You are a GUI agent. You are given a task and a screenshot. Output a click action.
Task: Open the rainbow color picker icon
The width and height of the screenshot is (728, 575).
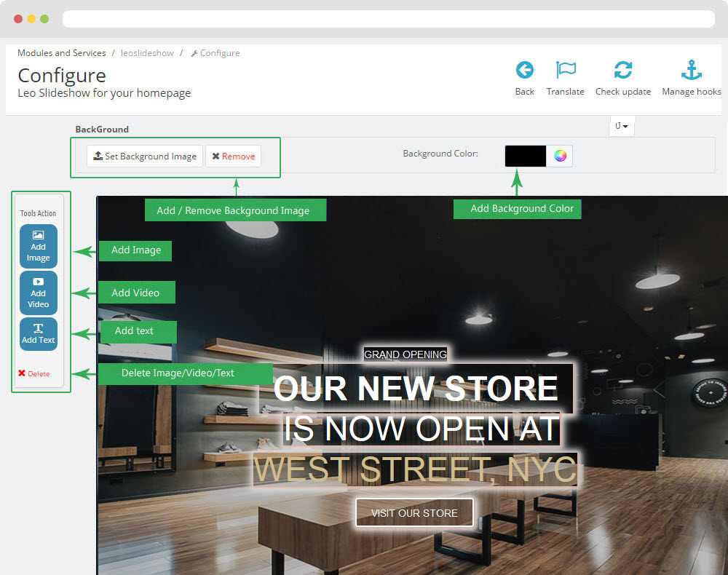click(x=560, y=156)
